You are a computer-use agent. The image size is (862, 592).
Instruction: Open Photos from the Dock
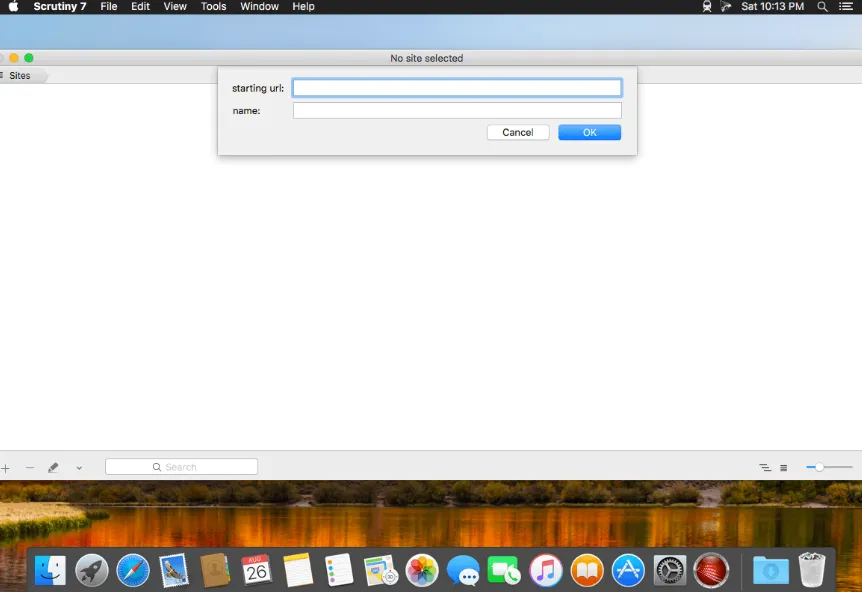pos(422,570)
